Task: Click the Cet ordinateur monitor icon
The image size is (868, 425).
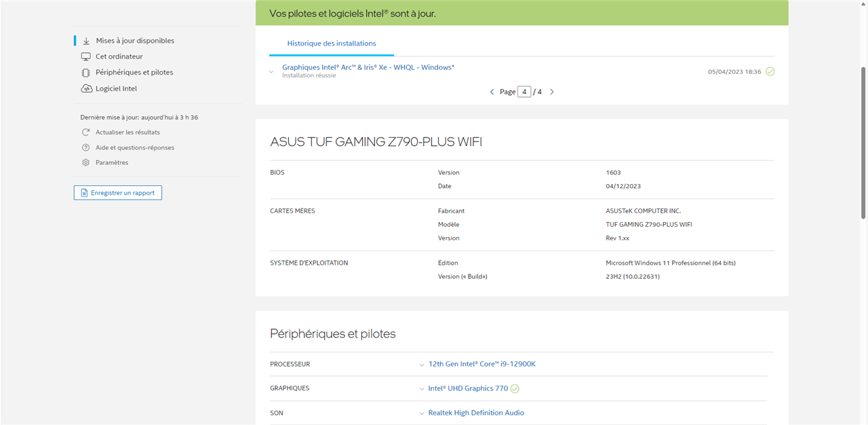Action: pyautogui.click(x=86, y=56)
